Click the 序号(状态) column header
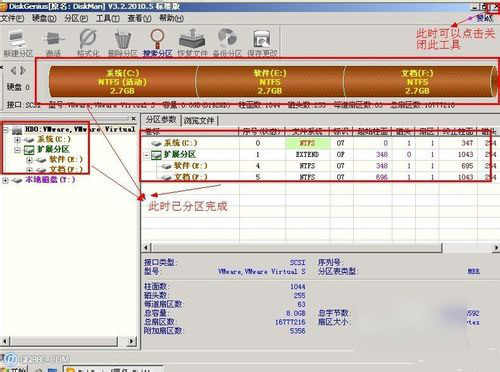Viewport: 500px width, 372px height. click(262, 132)
